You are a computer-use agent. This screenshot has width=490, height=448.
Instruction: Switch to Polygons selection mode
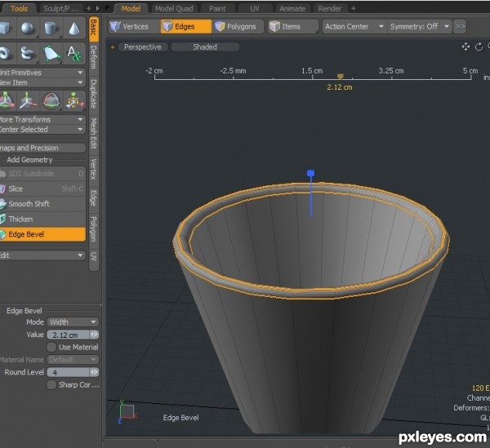pos(238,27)
